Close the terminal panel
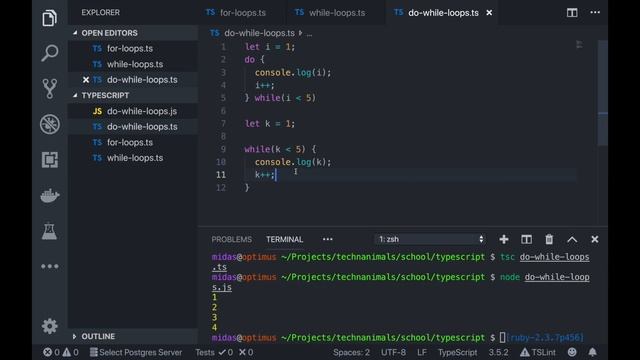640x360 pixels. [595, 239]
